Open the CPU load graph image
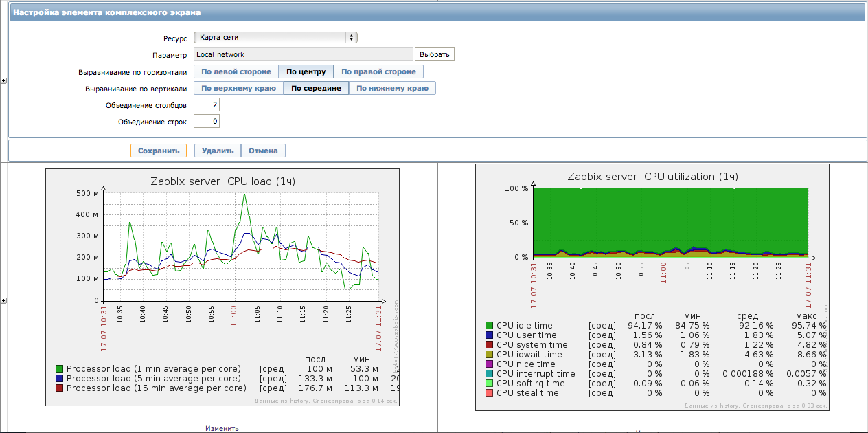The height and width of the screenshot is (433, 868). tap(222, 287)
